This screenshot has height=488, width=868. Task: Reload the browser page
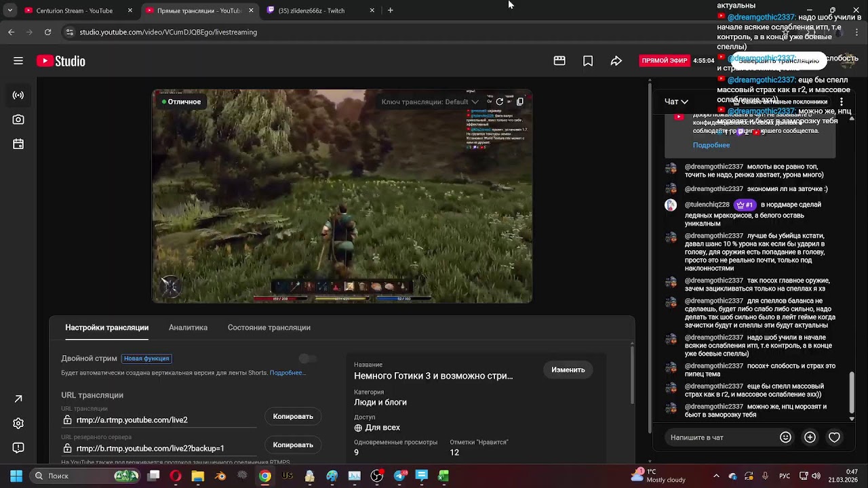coord(47,32)
